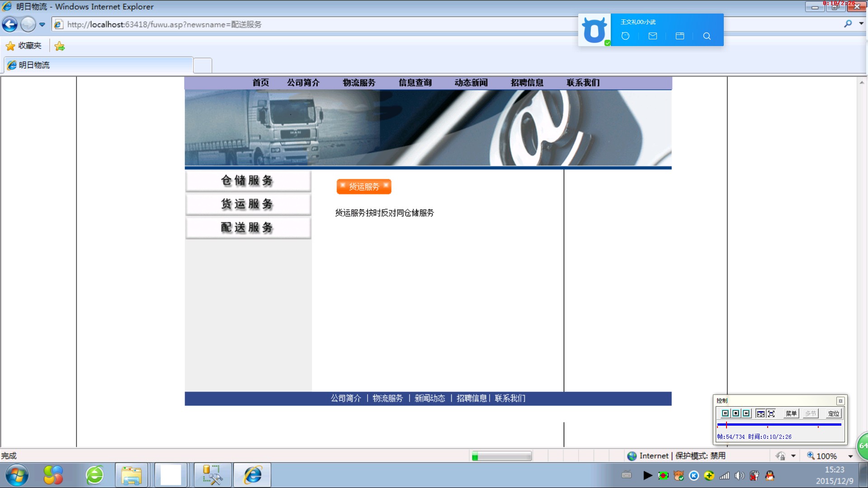Open 首页 in the site navigation

[260, 83]
